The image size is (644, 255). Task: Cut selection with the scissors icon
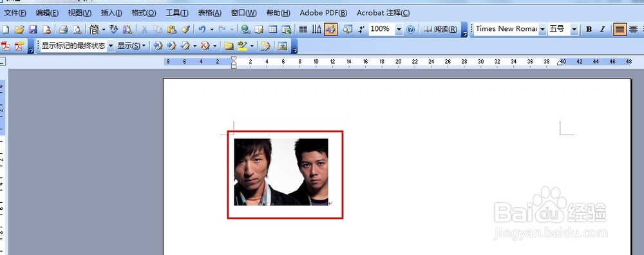144,30
